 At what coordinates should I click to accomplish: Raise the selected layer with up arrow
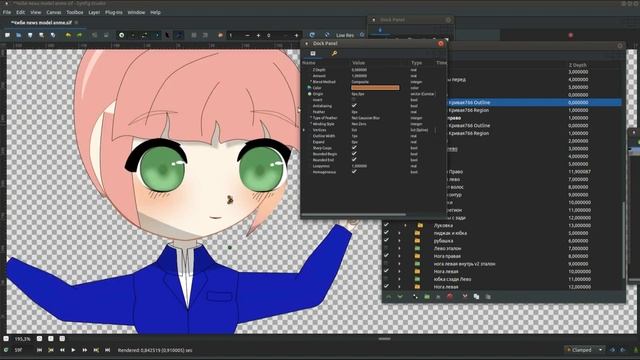point(389,297)
